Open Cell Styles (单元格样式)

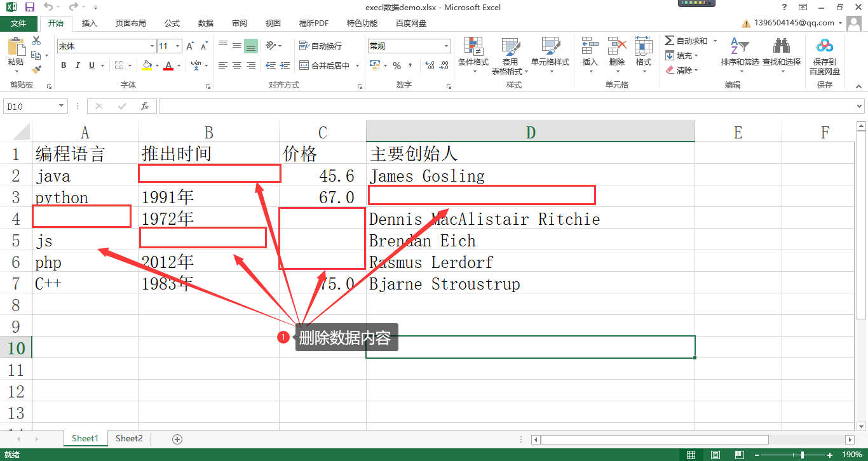pos(550,55)
